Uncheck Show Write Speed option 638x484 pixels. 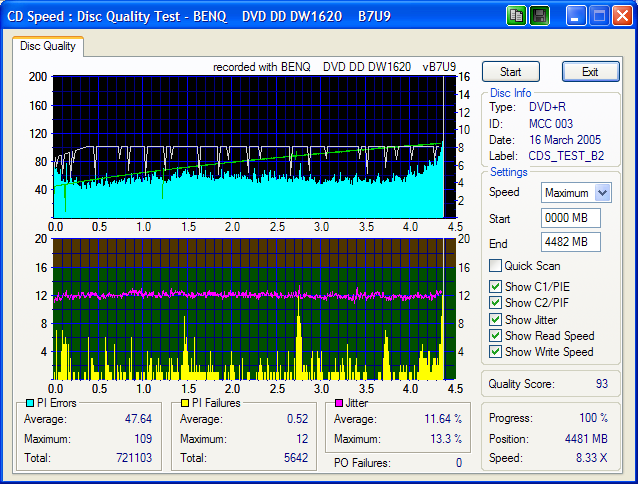495,352
